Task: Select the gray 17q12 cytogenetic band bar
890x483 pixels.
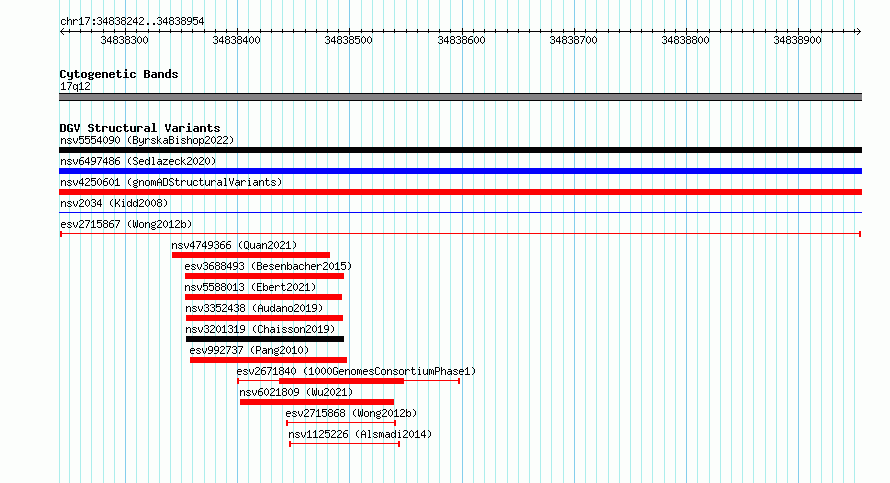Action: point(460,97)
